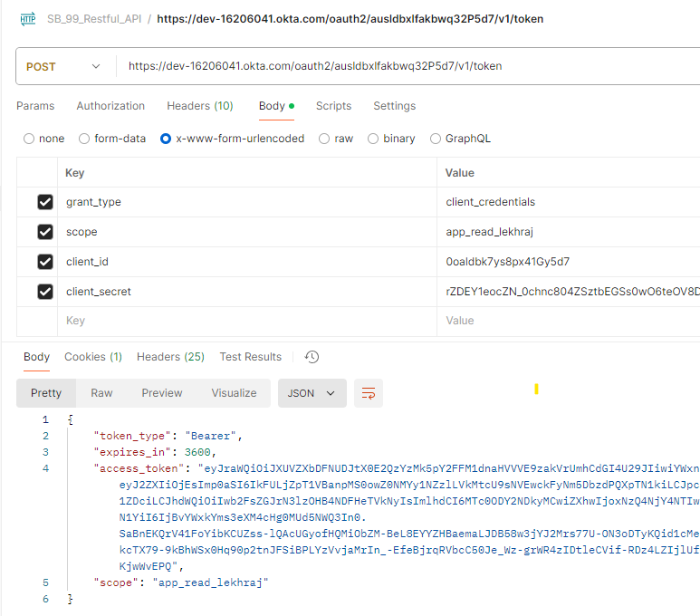The width and height of the screenshot is (700, 616).
Task: Uncheck the grant_type row checkbox
Action: tap(45, 202)
